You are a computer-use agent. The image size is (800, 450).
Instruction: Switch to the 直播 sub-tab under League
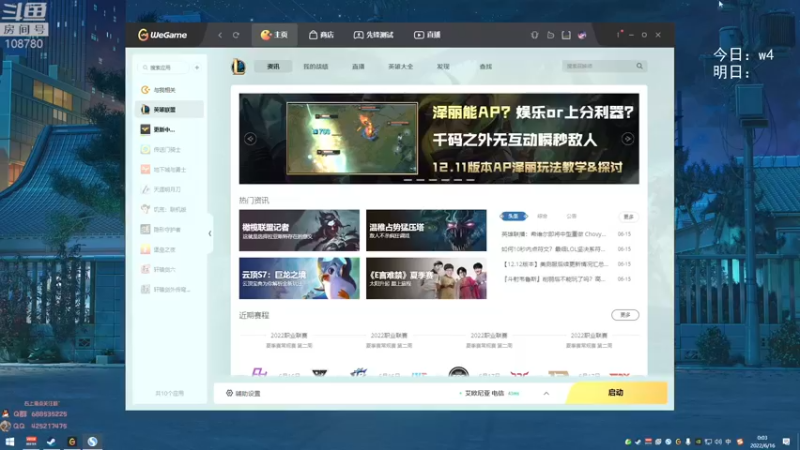tap(358, 66)
